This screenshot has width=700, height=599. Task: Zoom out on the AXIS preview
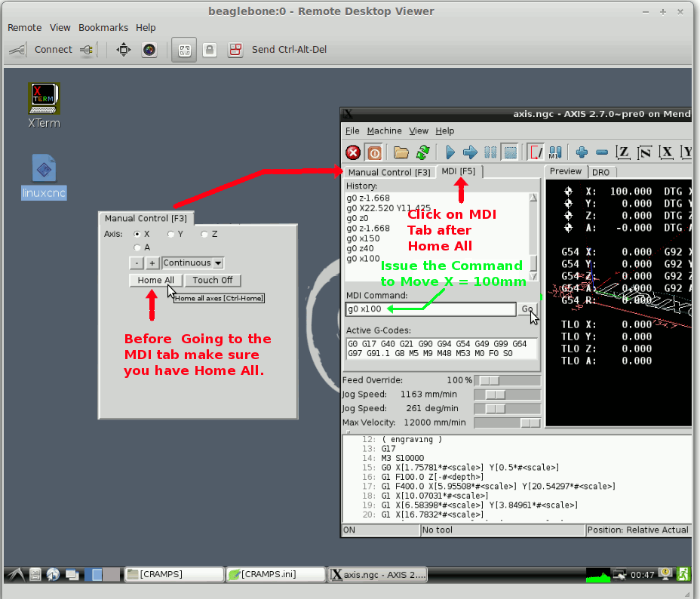[602, 152]
